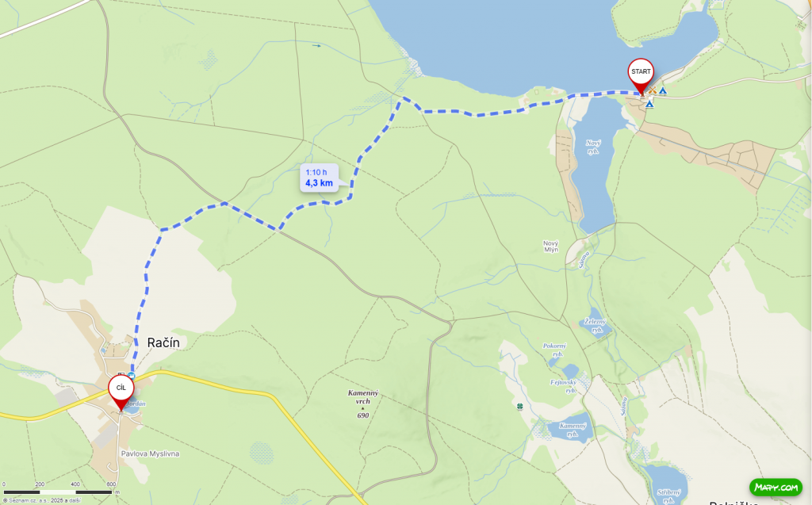The width and height of the screenshot is (812, 505).
Task: Open the crossed paddles boat rental icon
Action: click(653, 90)
